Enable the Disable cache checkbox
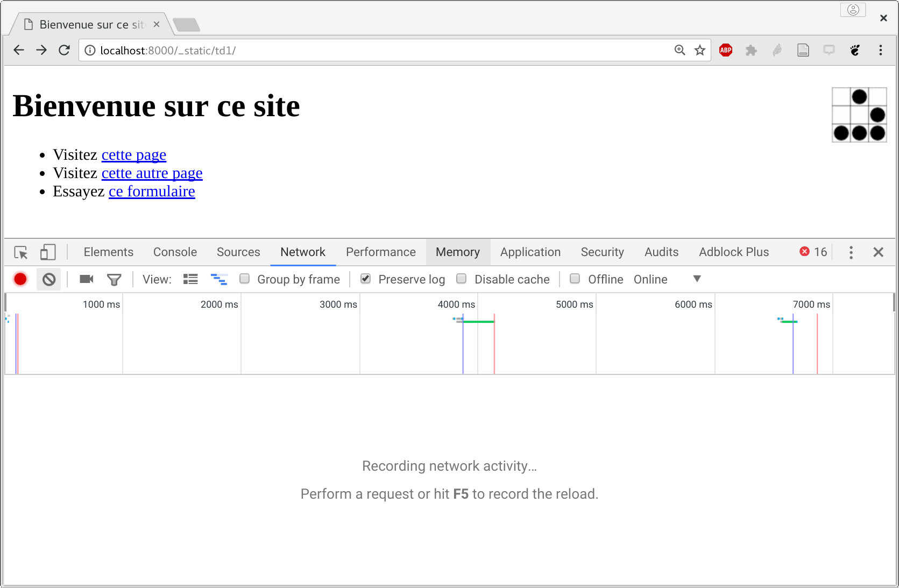This screenshot has width=899, height=588. [x=461, y=279]
